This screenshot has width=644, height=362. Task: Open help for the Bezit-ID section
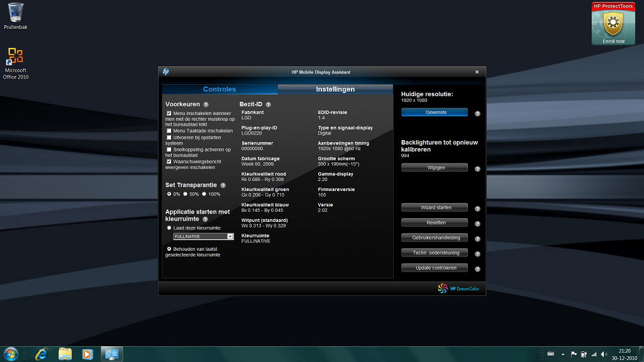[x=268, y=105]
